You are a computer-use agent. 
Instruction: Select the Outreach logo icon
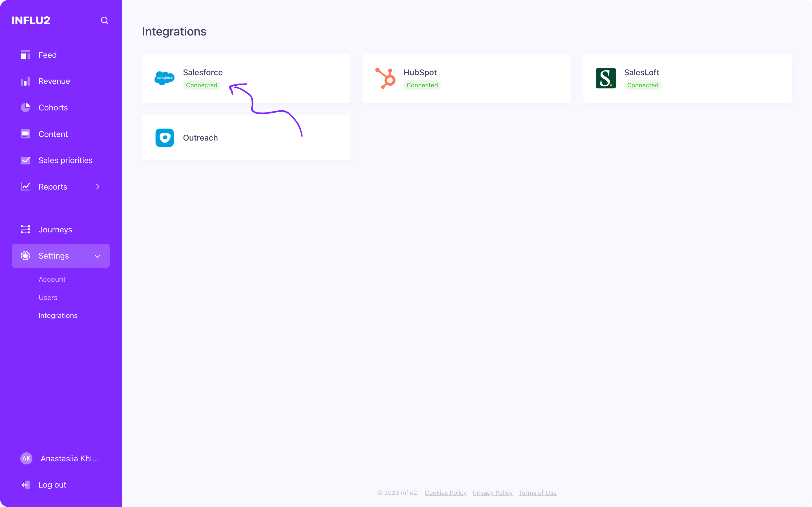point(164,137)
